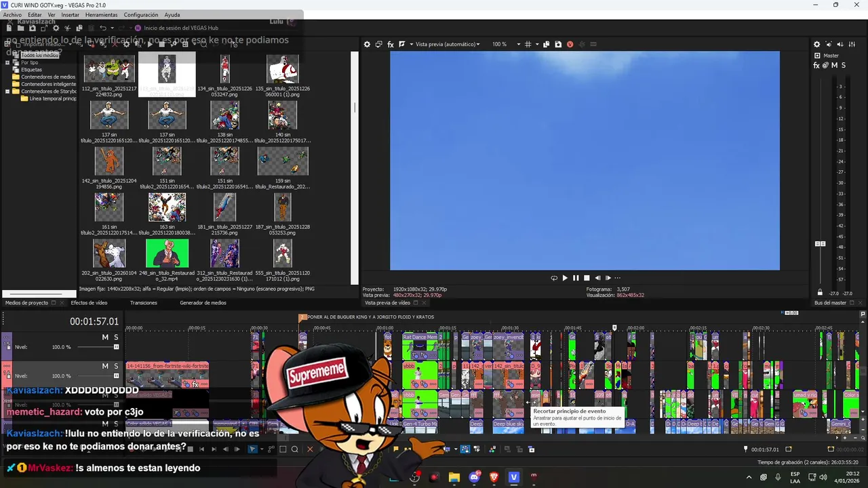Switch to Efectos de vídeo tab

point(89,303)
